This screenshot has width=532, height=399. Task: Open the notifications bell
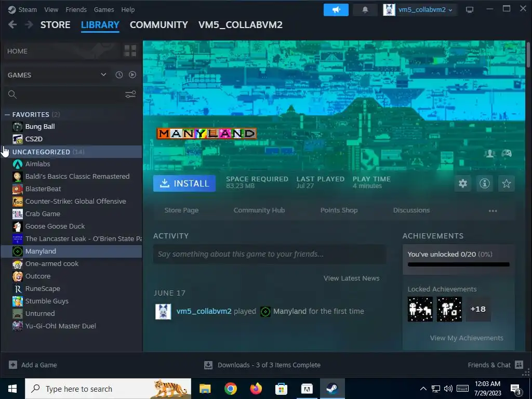coord(365,10)
